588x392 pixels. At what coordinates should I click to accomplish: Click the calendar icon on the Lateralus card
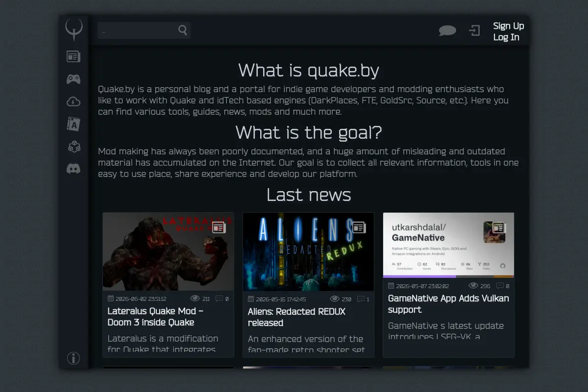pos(111,298)
